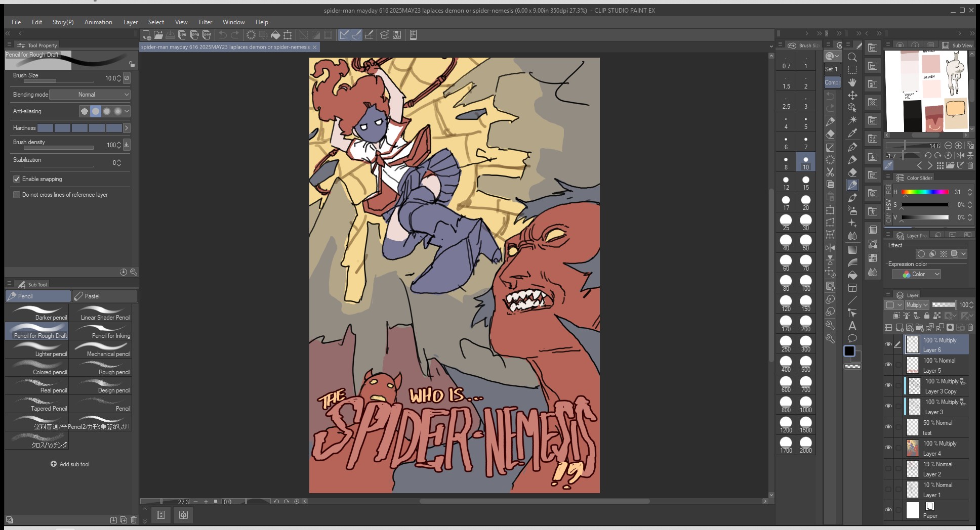
Task: Click the scissors Cut icon in quick access
Action: [x=830, y=172]
